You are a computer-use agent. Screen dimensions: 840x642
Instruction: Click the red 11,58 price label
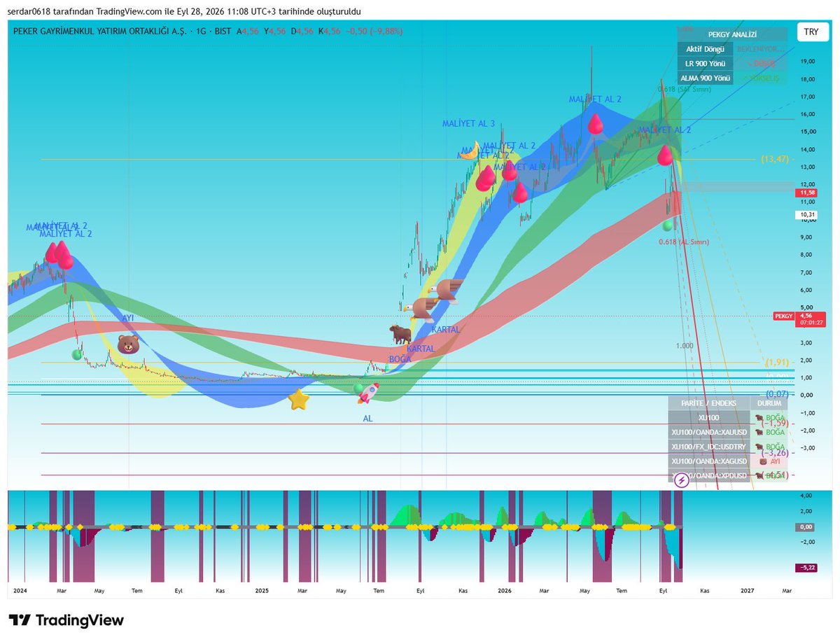pos(806,193)
